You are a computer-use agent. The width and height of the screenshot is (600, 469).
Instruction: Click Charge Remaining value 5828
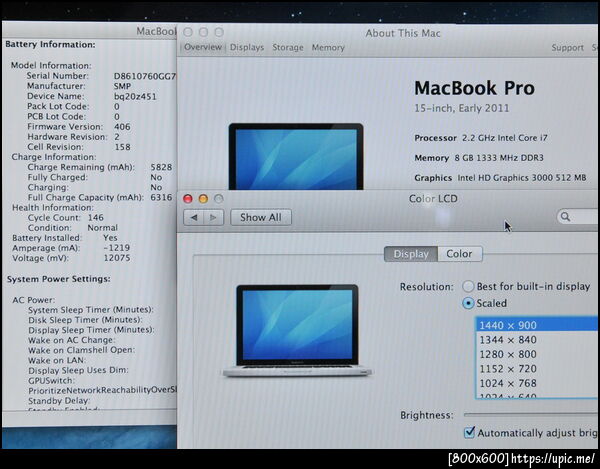(161, 167)
